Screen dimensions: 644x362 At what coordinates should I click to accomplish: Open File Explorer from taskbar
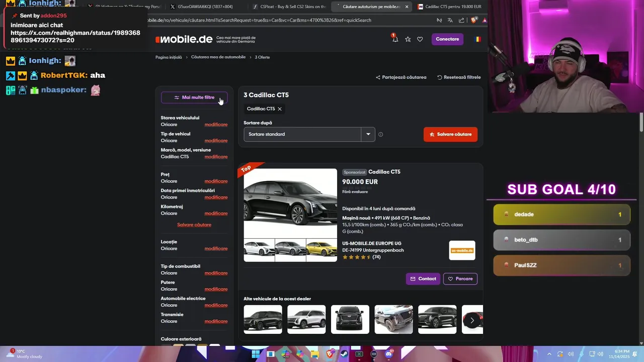314,354
